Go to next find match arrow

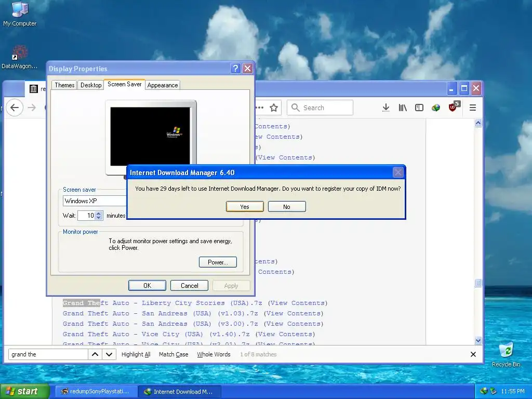click(x=109, y=354)
